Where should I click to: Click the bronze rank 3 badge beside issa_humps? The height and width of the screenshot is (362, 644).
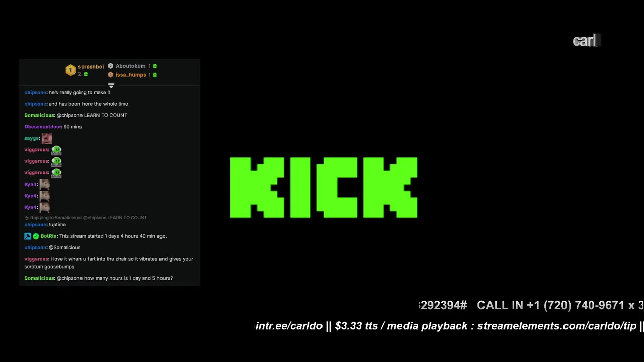click(x=110, y=75)
